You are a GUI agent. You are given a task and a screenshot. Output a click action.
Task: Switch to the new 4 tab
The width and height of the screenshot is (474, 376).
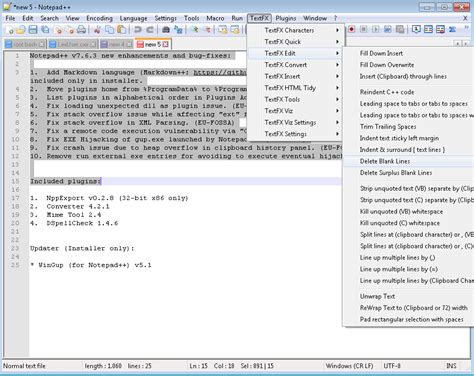tap(117, 44)
